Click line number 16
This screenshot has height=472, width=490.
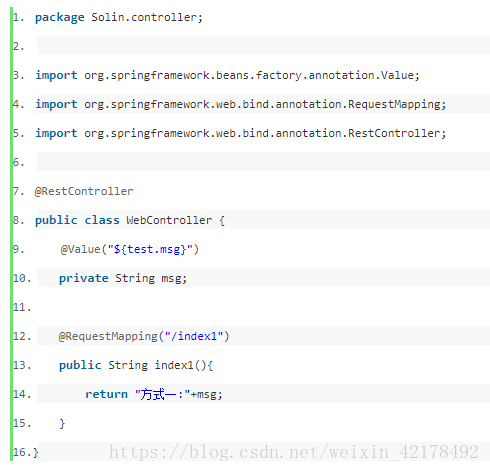pyautogui.click(x=22, y=452)
